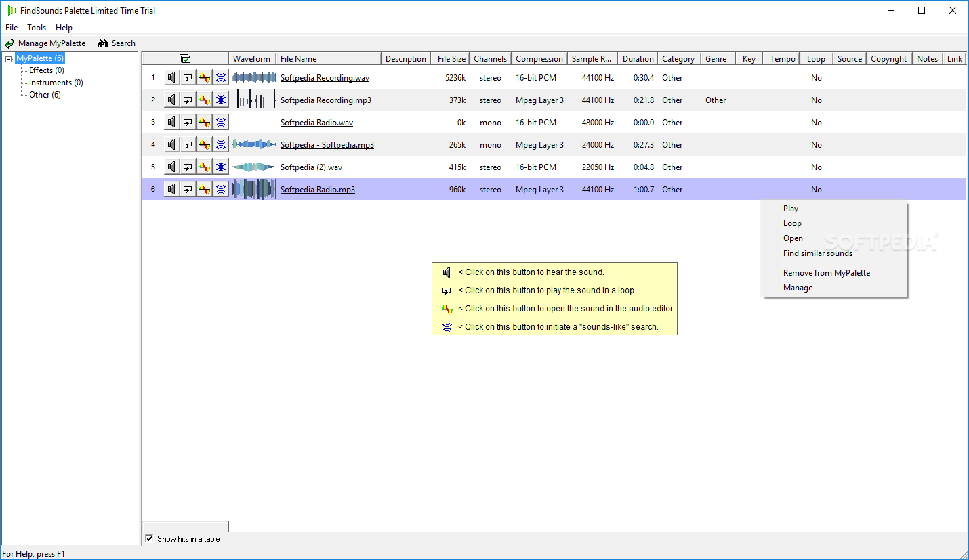Choose Open from the context menu
The width and height of the screenshot is (969, 560).
pos(833,238)
